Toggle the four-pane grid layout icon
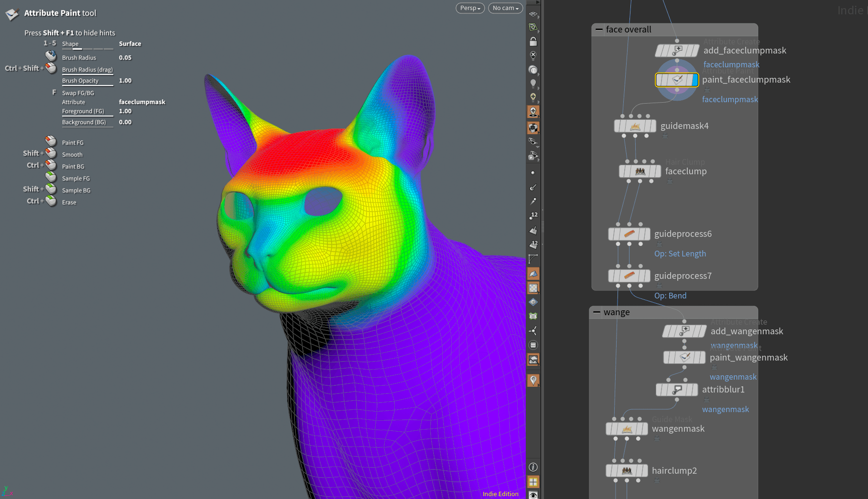This screenshot has width=868, height=499. (533, 482)
